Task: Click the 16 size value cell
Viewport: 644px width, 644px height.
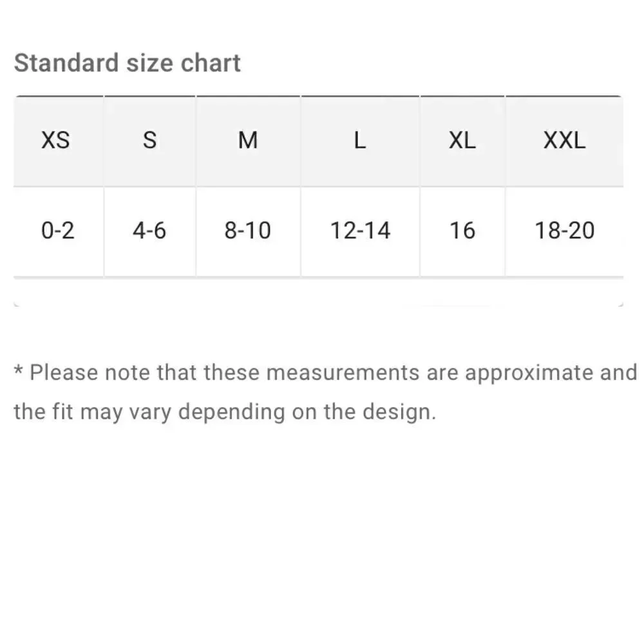Action: pos(462,231)
